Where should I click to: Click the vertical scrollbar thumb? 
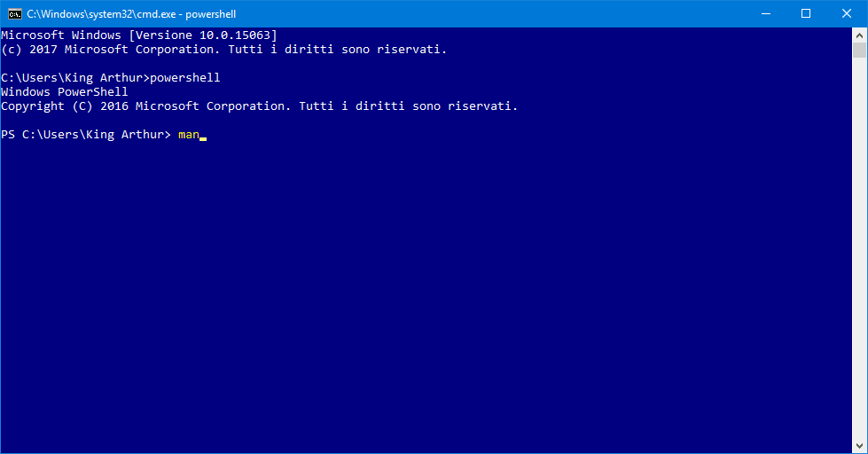[x=860, y=51]
